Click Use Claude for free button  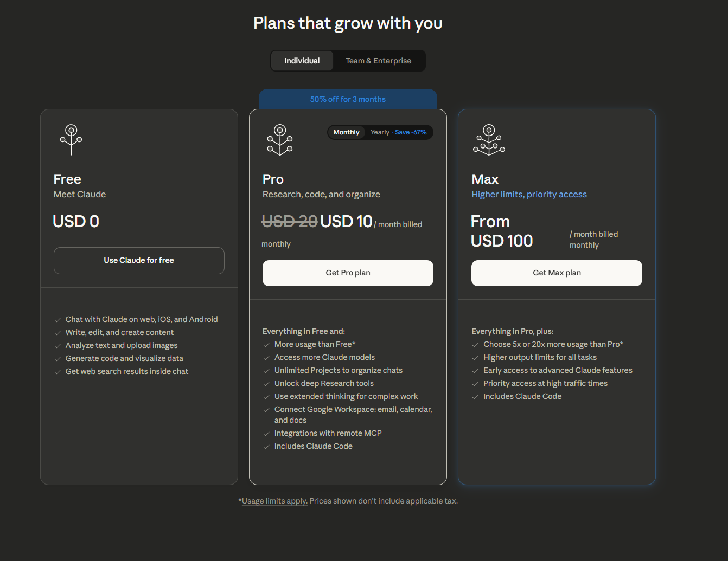tap(139, 261)
